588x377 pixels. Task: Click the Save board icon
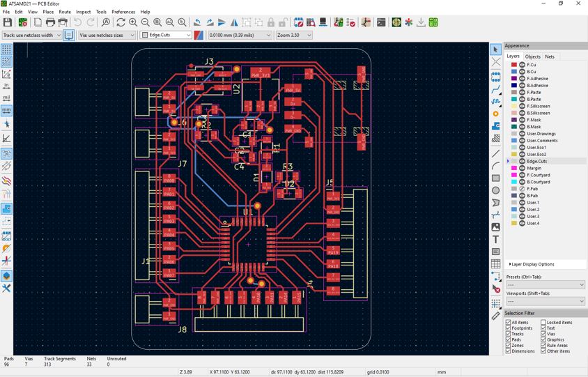[8, 22]
